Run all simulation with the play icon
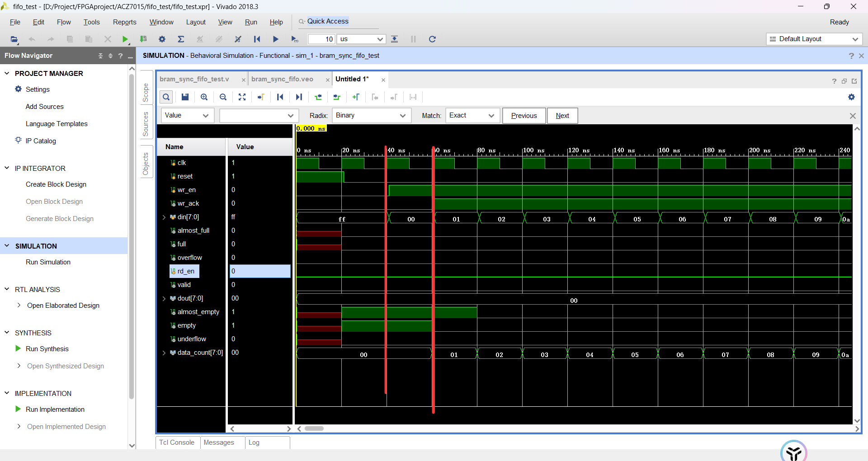Screen dimensions: 868x461 coord(275,39)
